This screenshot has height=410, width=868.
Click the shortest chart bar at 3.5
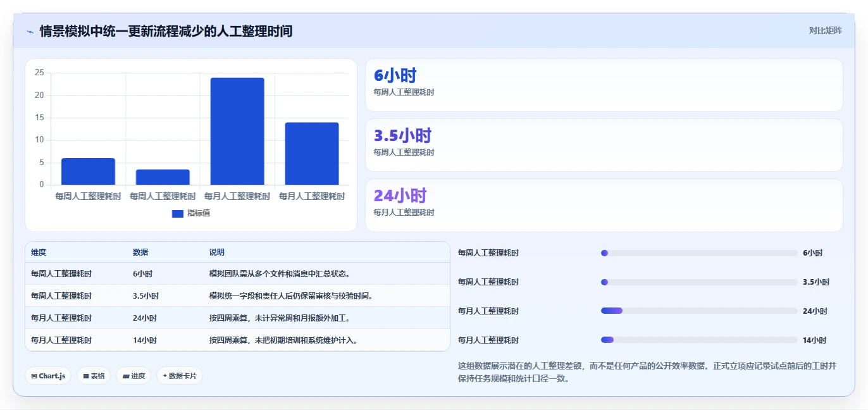[x=163, y=177]
